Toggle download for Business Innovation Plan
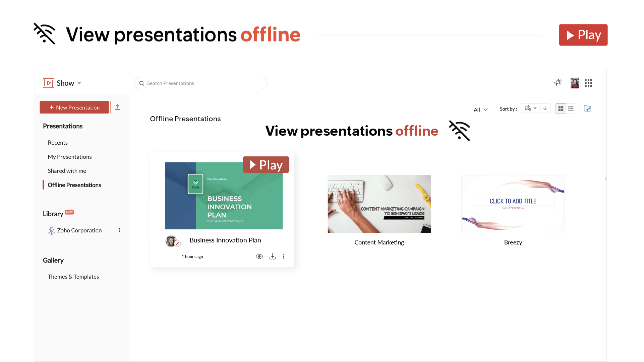The width and height of the screenshot is (644, 362). 273,257
